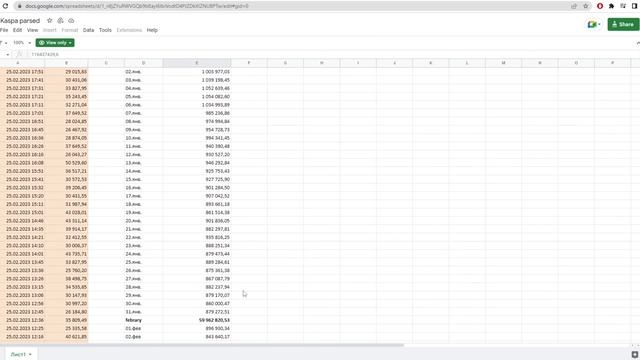This screenshot has width=640, height=360.
Task: Open the Insert menu
Action: pyautogui.click(x=50, y=30)
